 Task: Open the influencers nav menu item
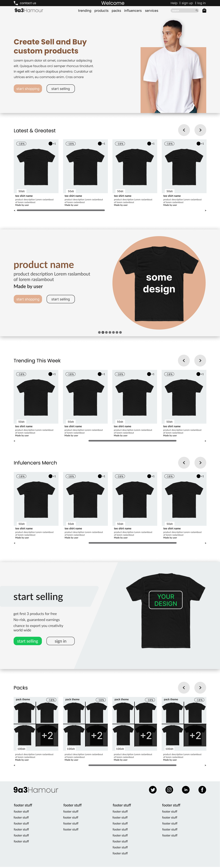pos(133,11)
